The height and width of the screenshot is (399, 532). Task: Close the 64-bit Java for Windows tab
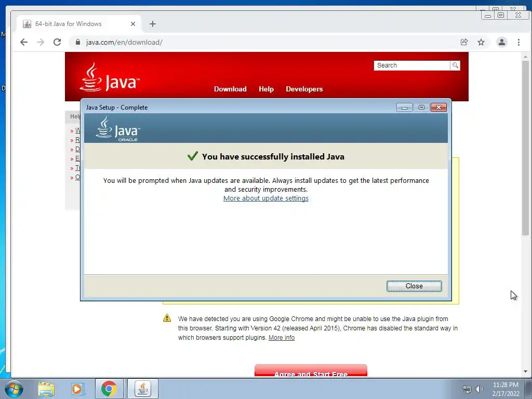tap(133, 24)
